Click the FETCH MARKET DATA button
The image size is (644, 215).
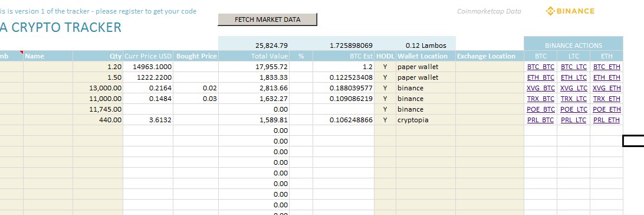267,19
